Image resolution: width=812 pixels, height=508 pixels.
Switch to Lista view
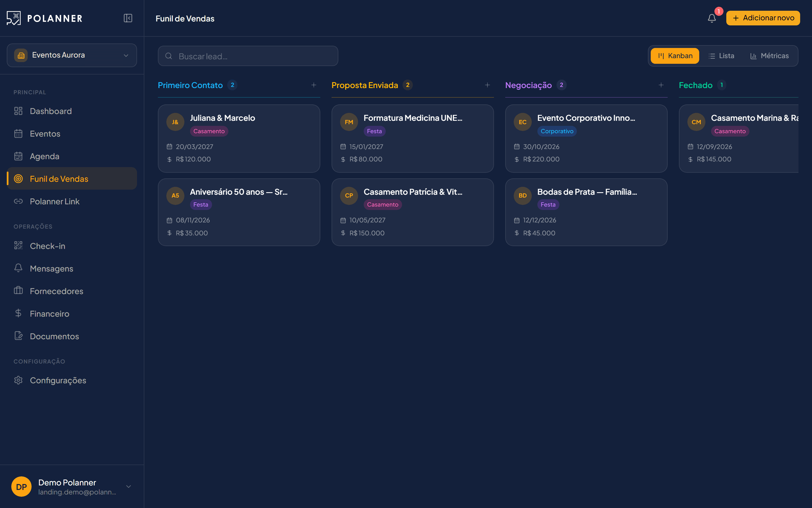coord(721,56)
